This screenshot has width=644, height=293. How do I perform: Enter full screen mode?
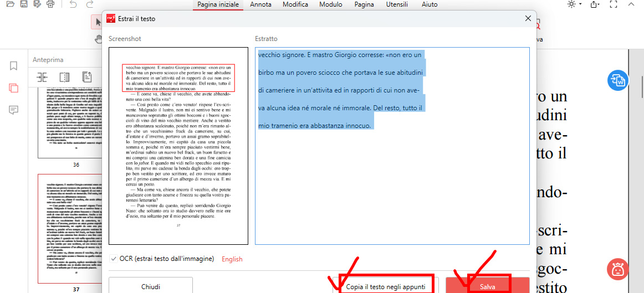click(613, 4)
